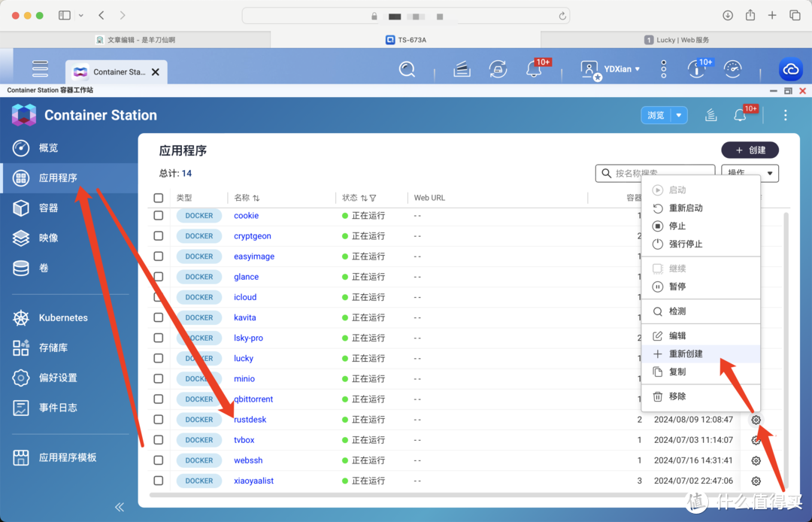
Task: Choose 停止 in the context menu
Action: 677,226
